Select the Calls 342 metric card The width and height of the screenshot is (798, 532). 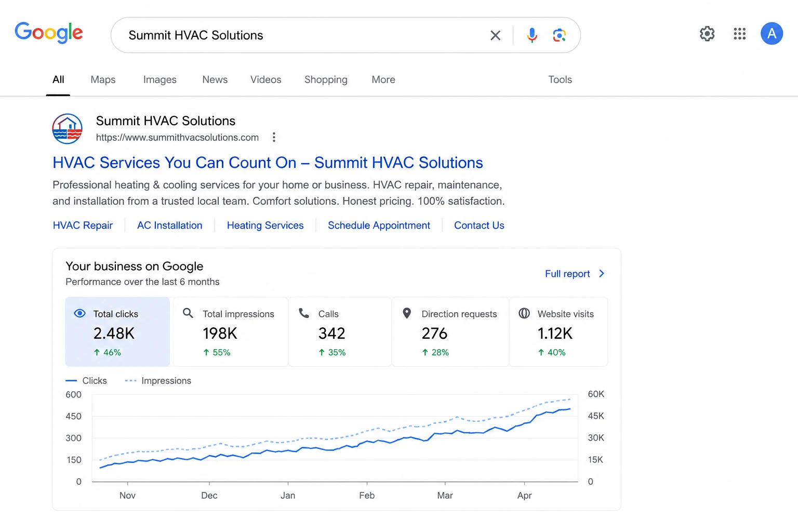tap(340, 331)
